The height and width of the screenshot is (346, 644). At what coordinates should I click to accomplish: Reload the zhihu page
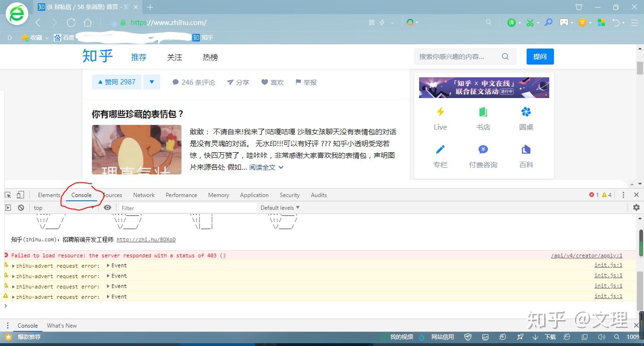point(71,23)
